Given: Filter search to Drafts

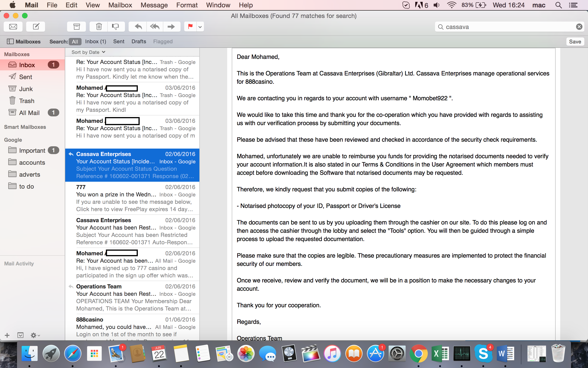Looking at the screenshot, I should [x=139, y=42].
